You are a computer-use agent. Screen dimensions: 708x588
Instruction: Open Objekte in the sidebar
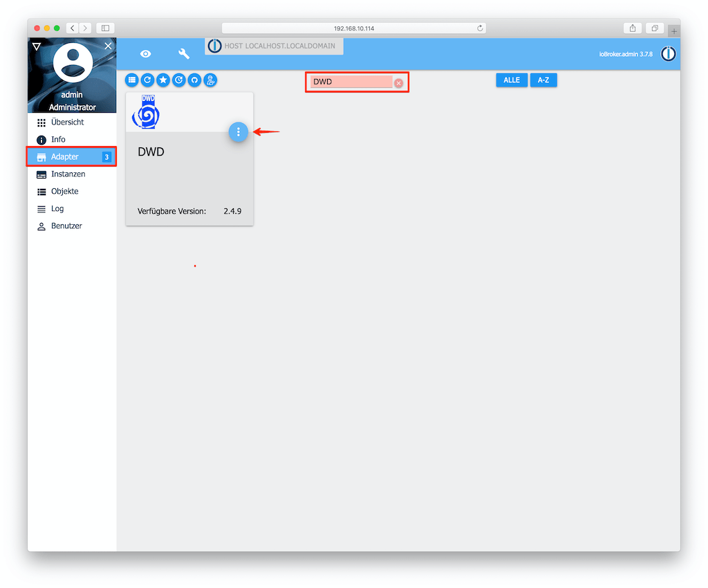(71, 192)
